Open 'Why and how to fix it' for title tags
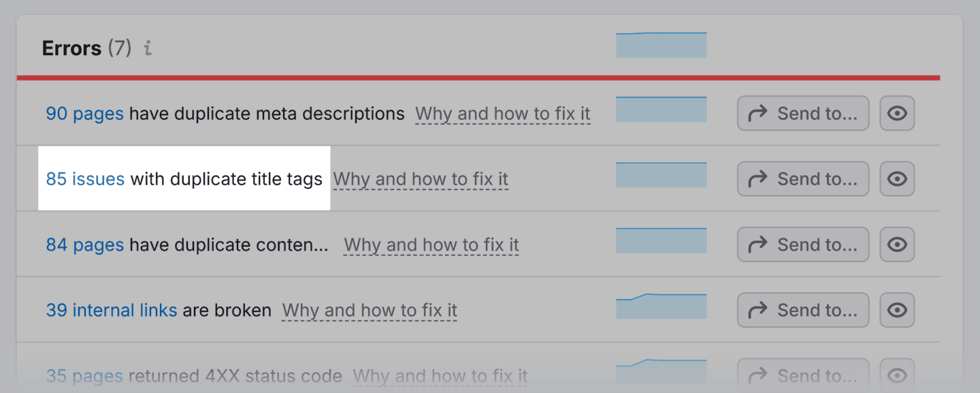 (x=421, y=179)
